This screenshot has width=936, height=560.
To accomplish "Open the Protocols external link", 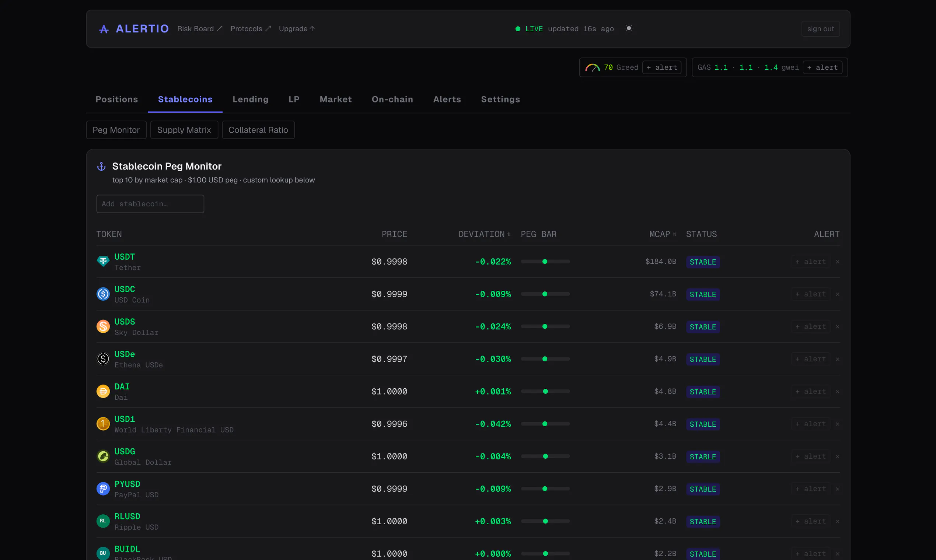I will (x=251, y=29).
